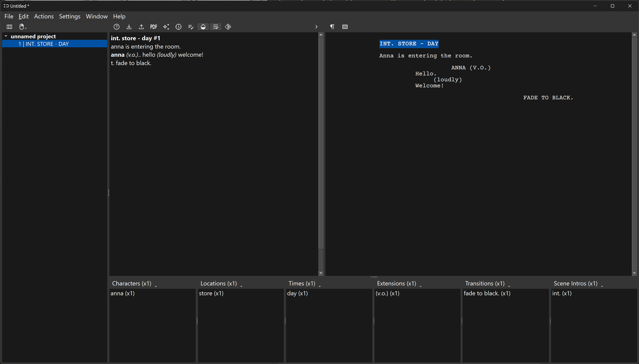Select the import file icon

(x=129, y=27)
